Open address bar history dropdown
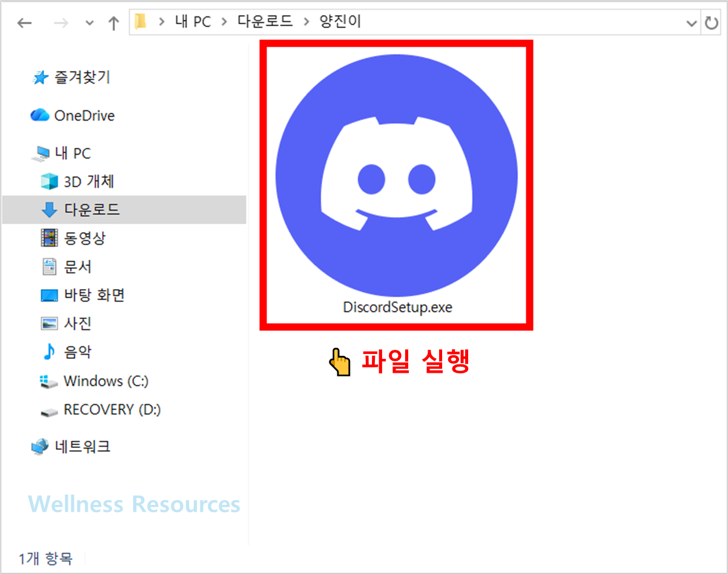728x574 pixels. [692, 23]
